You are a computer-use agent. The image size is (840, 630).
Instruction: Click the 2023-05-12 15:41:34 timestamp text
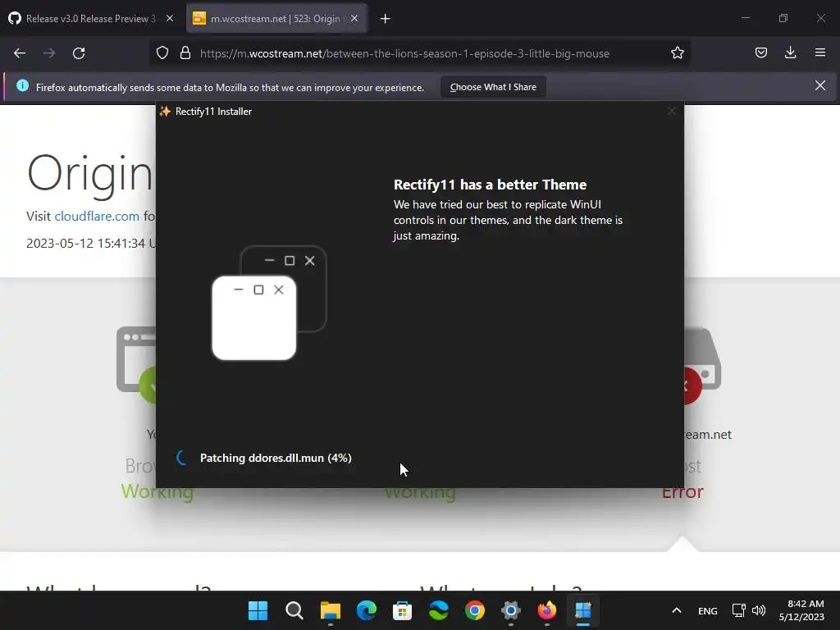(91, 243)
